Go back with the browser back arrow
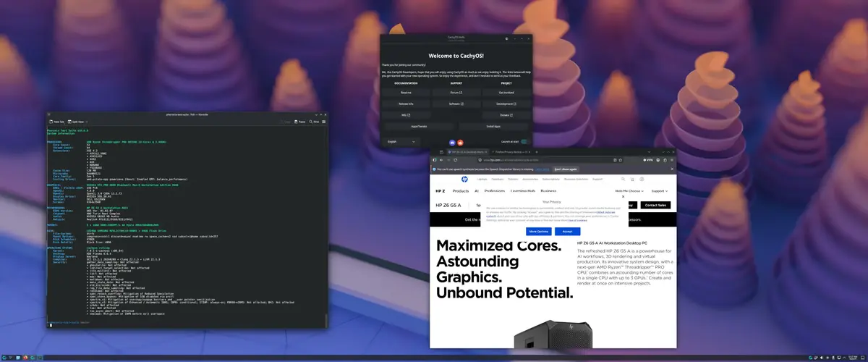 click(441, 160)
